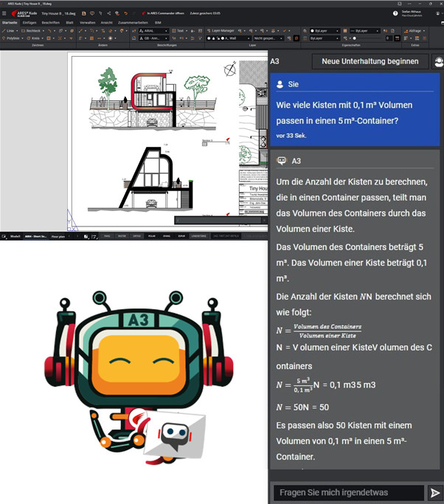Click the model/sheet icon in status bar
Screen dimensions: 444x504
tap(4, 236)
